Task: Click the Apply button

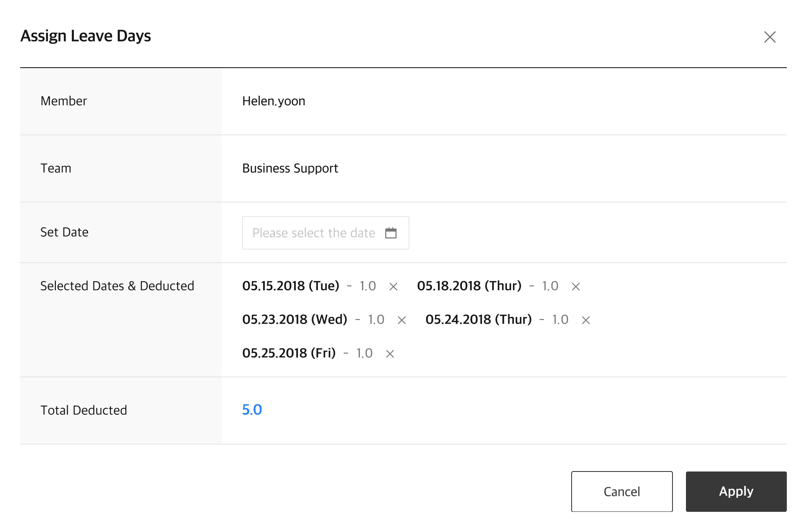Action: [x=736, y=491]
